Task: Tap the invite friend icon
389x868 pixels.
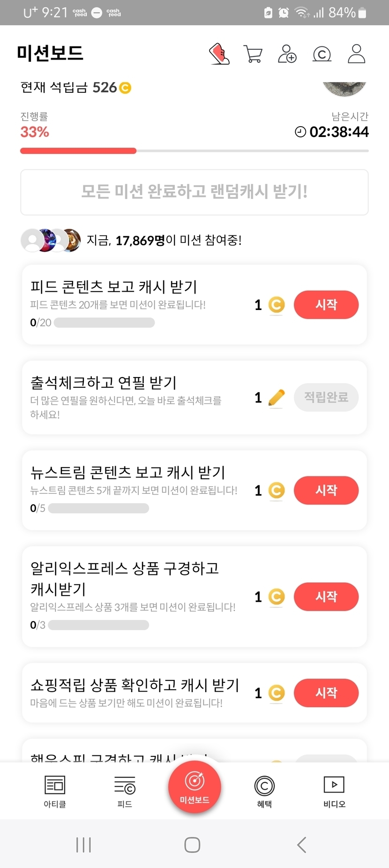Action: 287,54
